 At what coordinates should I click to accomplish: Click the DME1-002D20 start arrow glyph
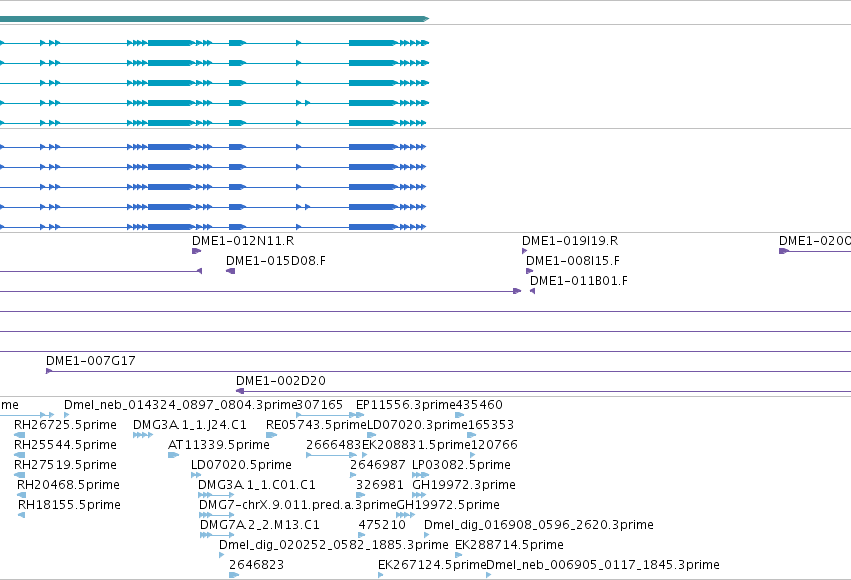click(x=239, y=391)
